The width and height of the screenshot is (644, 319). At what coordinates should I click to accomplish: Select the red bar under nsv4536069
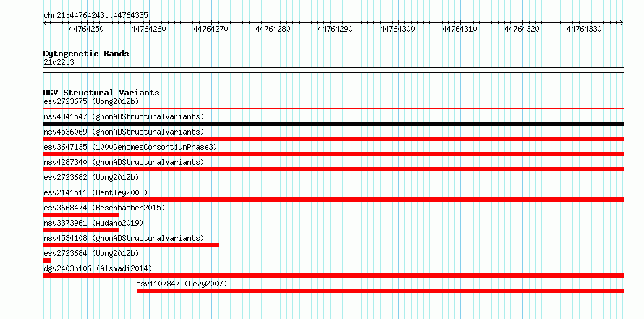[333, 139]
